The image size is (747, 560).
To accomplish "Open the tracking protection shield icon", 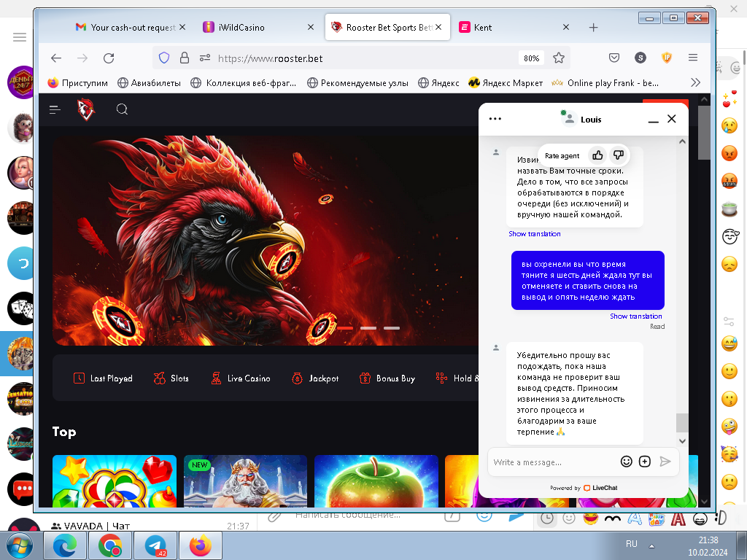I will 164,58.
